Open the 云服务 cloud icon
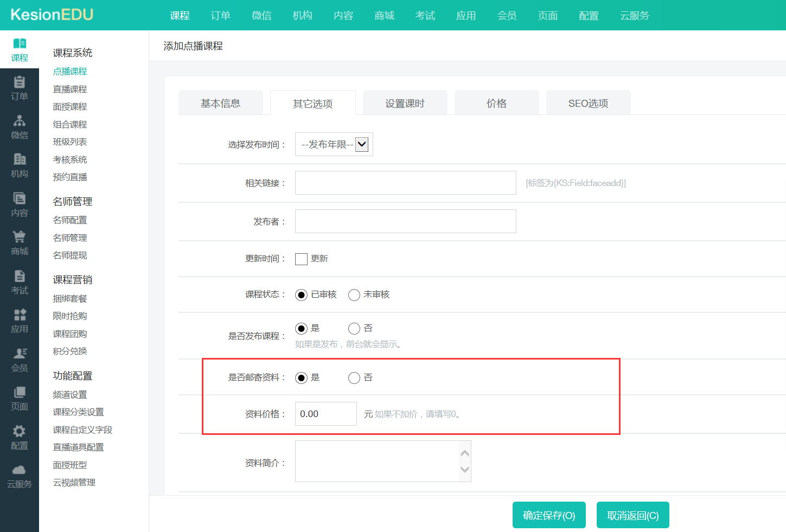Screen dimensions: 786x532 (20, 470)
